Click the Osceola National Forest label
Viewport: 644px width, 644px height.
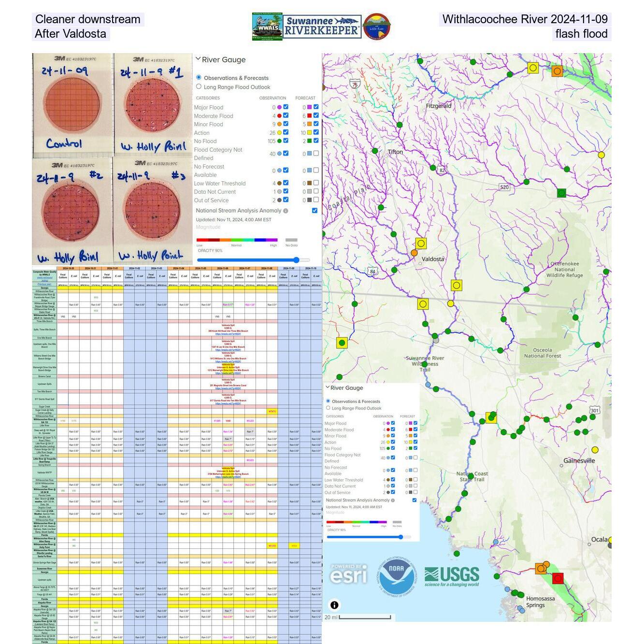(x=543, y=353)
